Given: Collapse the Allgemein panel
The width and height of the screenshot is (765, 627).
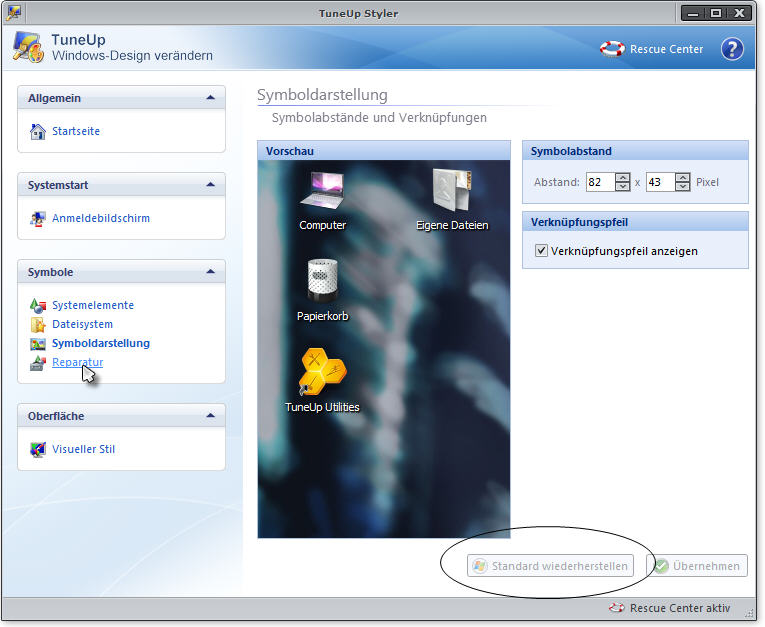Looking at the screenshot, I should click(x=210, y=98).
